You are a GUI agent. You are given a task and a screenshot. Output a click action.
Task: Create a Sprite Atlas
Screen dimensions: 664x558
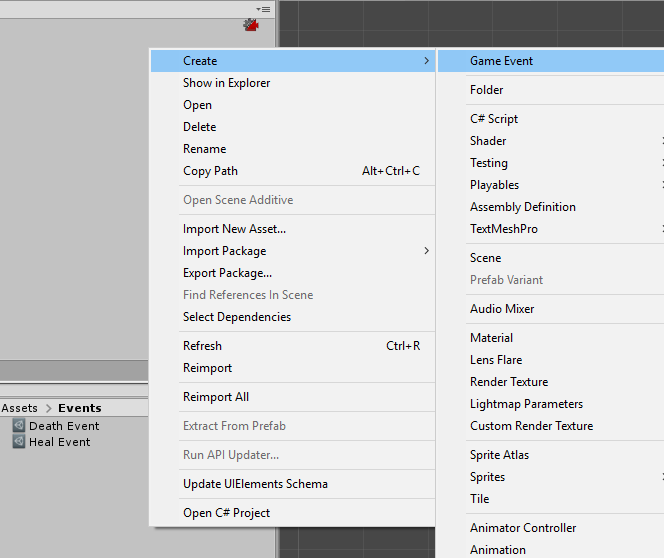[551, 455]
